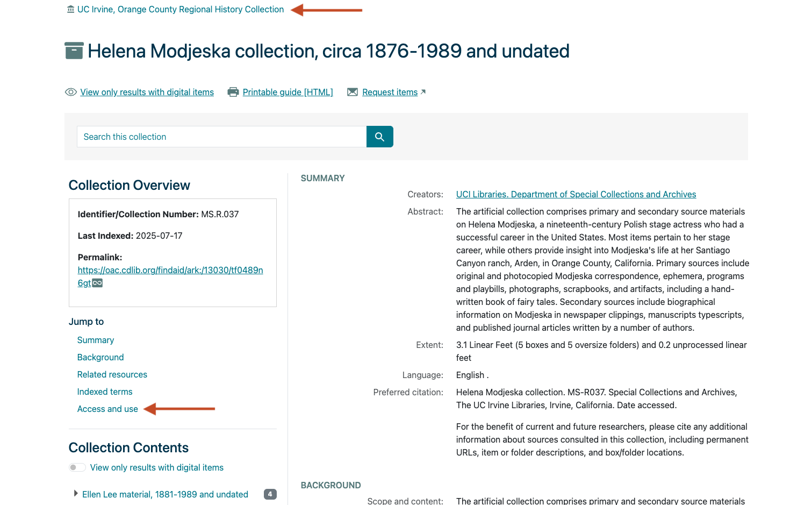
Task: Click the count badge showing 4 items
Action: coord(270,494)
